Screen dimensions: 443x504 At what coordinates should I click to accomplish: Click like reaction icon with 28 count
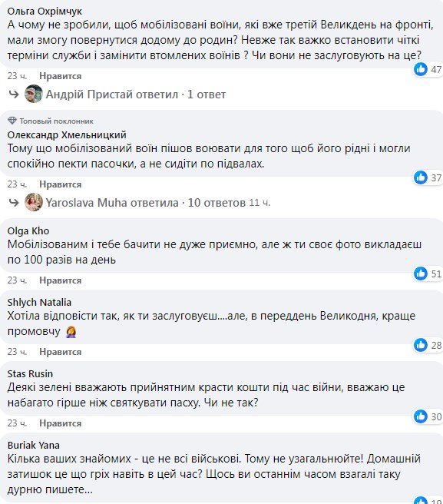(x=421, y=345)
